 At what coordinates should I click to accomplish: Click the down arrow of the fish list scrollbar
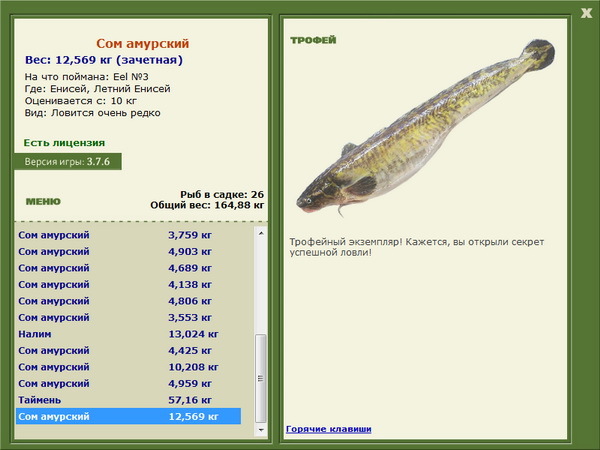[x=261, y=430]
